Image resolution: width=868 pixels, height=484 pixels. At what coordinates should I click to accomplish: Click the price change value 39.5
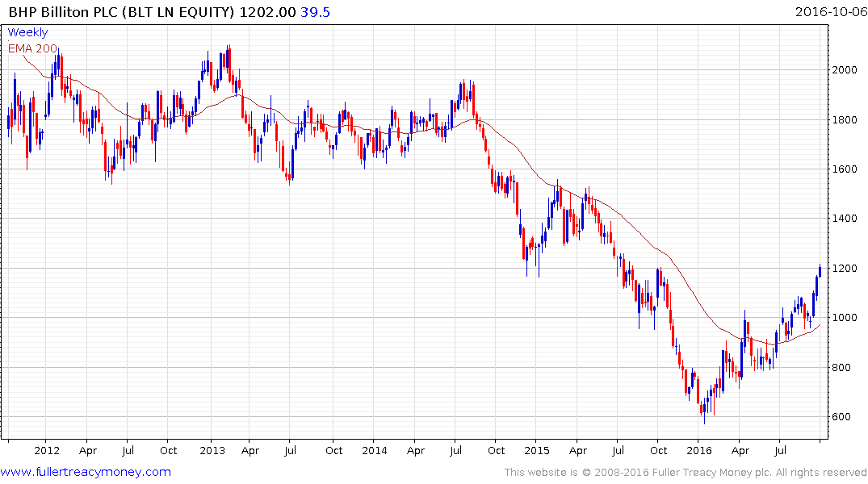[315, 12]
